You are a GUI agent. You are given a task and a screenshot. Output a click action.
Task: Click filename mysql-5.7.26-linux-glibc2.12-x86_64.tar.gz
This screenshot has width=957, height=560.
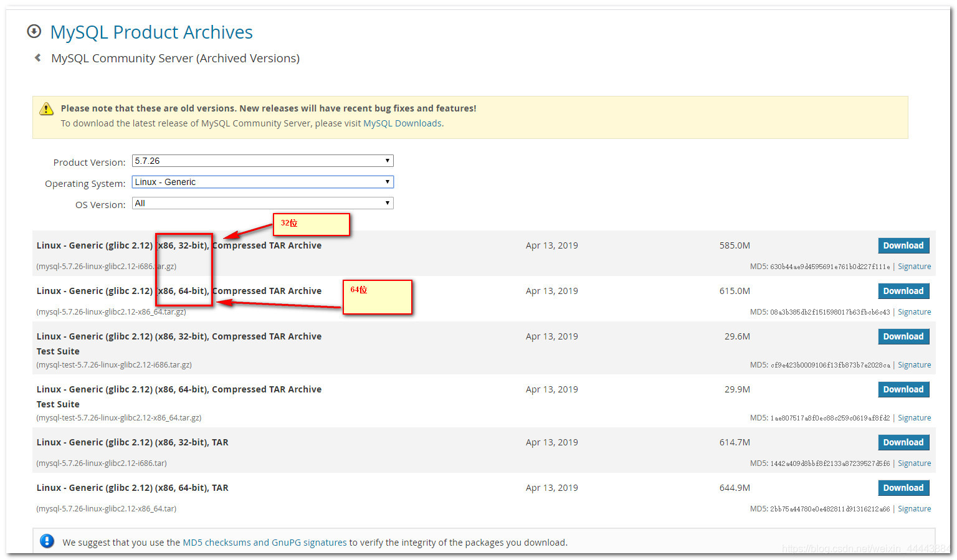pos(111,312)
